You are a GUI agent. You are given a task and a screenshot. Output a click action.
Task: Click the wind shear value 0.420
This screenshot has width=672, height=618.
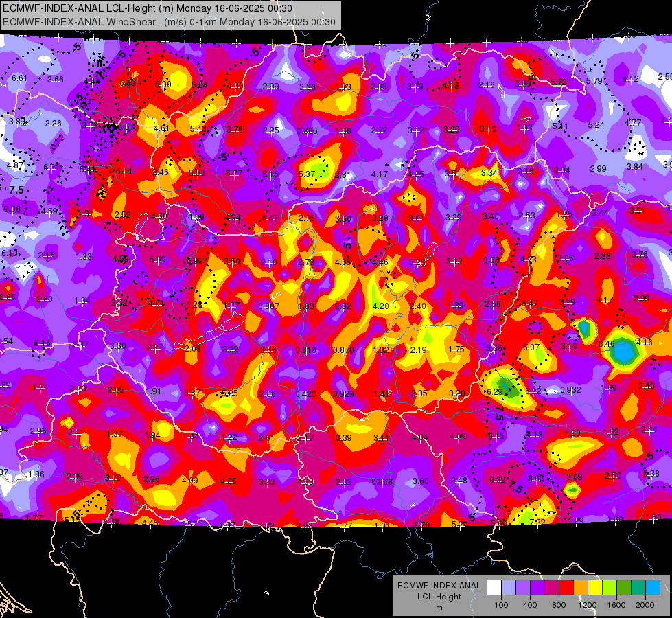pos(306,394)
